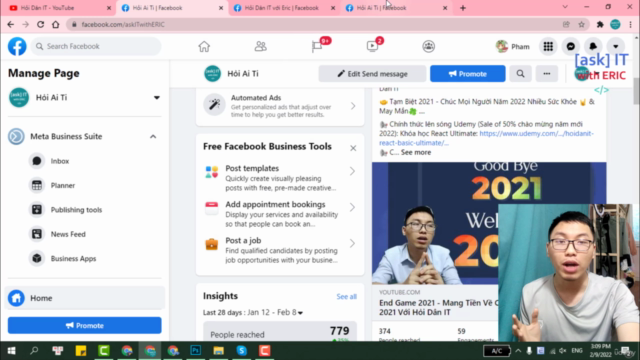
Task: Click the Pham profile shortcut
Action: click(x=513, y=47)
